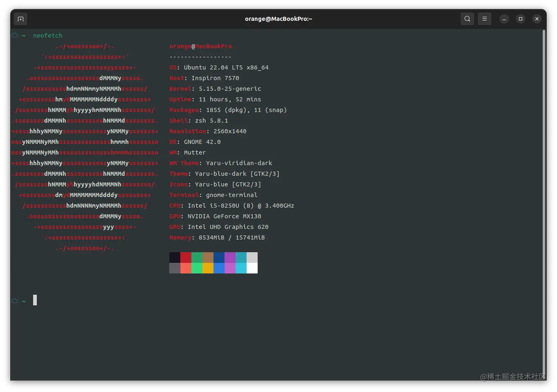Click the typed neofetch command
This screenshot has height=392, width=557.
[x=48, y=36]
